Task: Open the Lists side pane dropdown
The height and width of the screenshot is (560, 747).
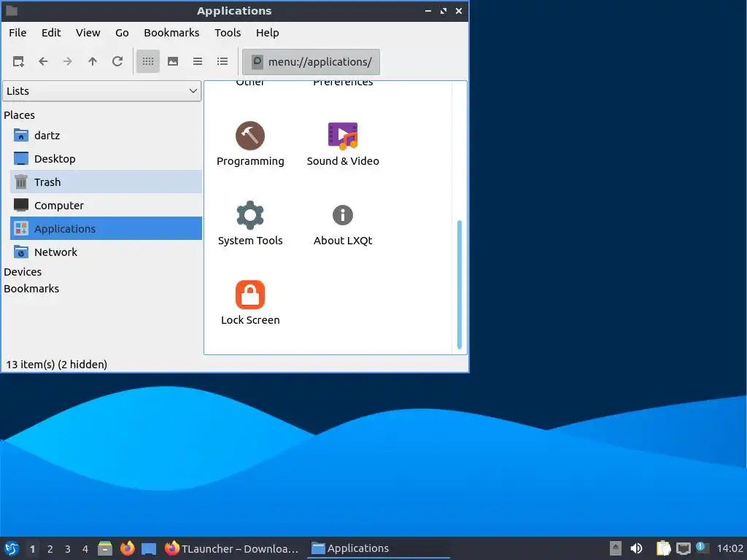Action: [x=101, y=91]
